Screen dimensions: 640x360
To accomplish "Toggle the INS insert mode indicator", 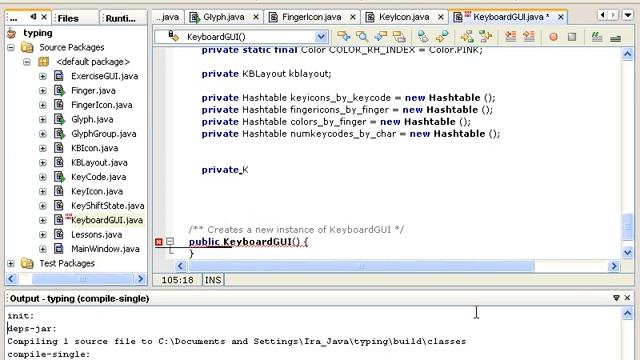I will tap(213, 280).
